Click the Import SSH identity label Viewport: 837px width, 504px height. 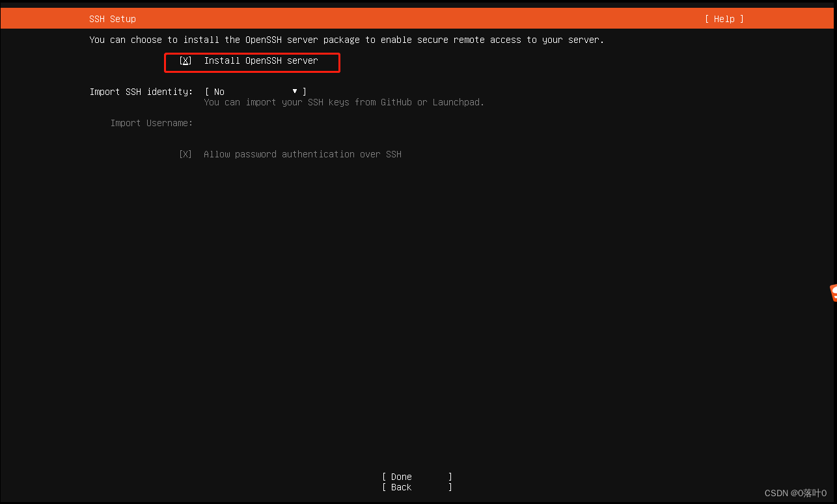[x=141, y=92]
